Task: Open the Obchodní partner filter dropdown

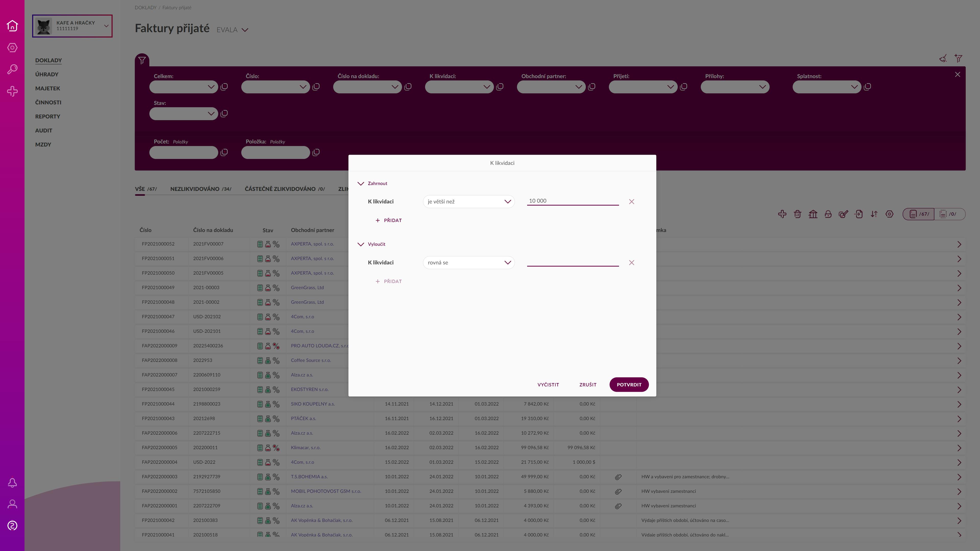Action: (x=551, y=87)
